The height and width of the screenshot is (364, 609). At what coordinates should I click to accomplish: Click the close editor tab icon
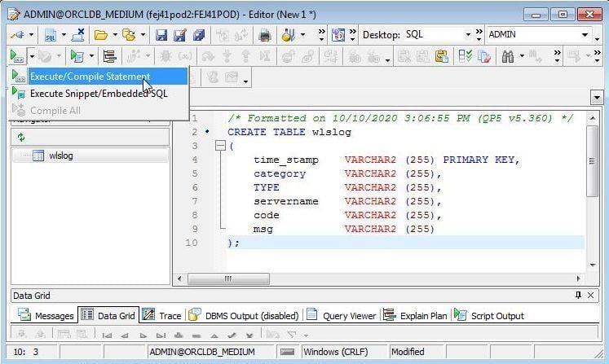(x=78, y=35)
